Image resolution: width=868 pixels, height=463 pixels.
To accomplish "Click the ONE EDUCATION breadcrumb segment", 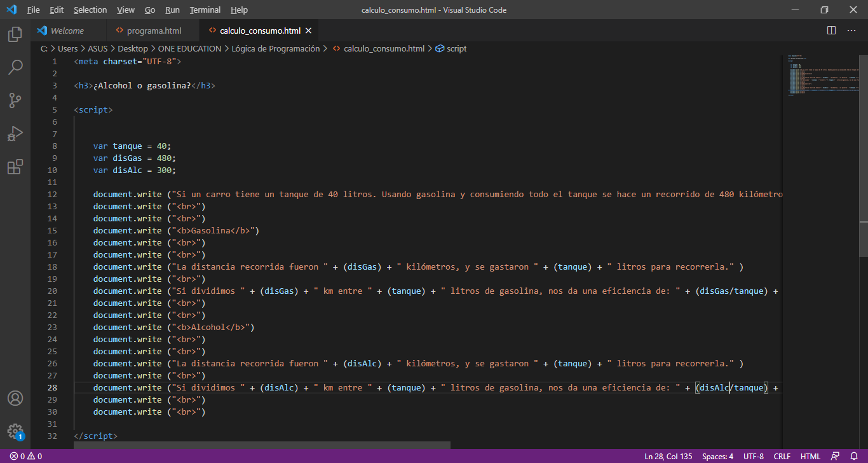I will pyautogui.click(x=189, y=48).
